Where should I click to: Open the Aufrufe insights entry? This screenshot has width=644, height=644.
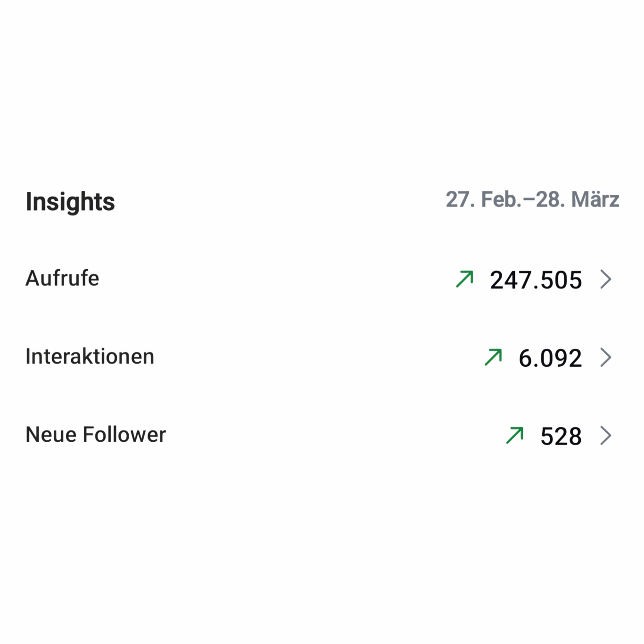(62, 278)
